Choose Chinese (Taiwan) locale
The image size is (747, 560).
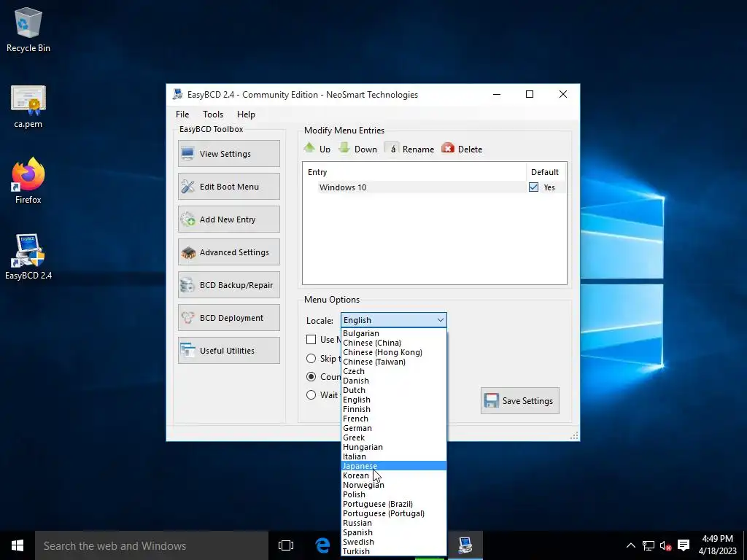(x=394, y=362)
